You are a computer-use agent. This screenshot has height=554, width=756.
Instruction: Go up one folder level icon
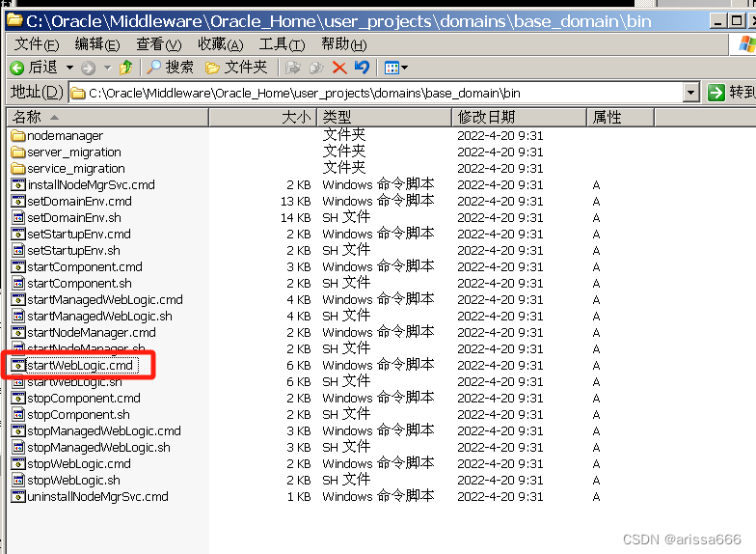pos(126,68)
